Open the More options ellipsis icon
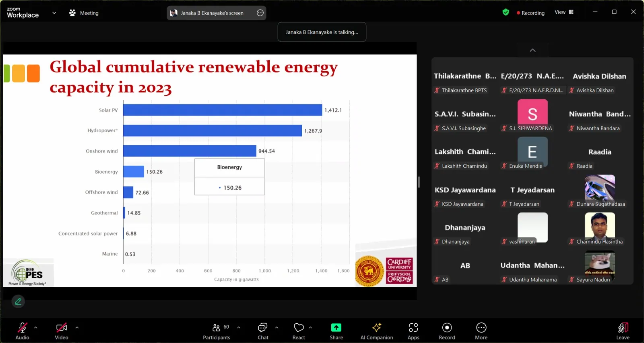The width and height of the screenshot is (644, 343). 481,327
